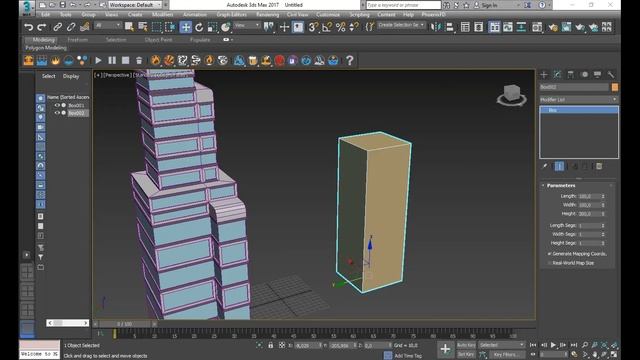Choose Rectangular Selection Region tool
Screen dimensions: 640x360
[156, 27]
